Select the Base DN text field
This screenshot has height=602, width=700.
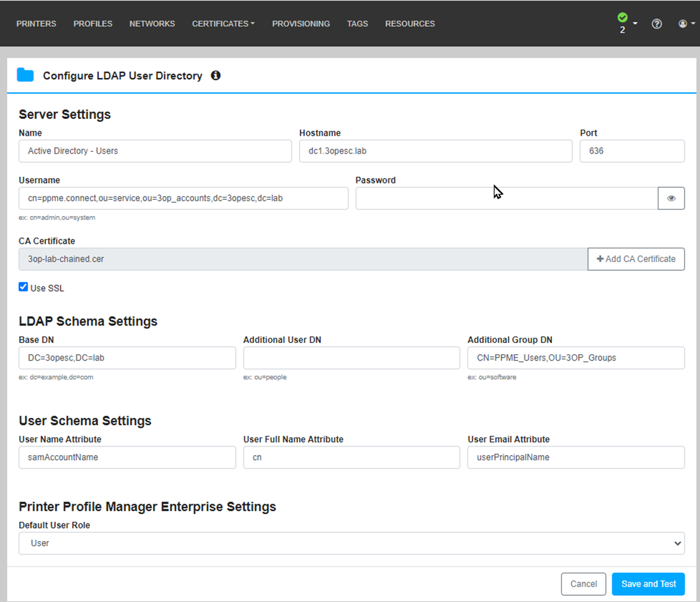pyautogui.click(x=127, y=358)
